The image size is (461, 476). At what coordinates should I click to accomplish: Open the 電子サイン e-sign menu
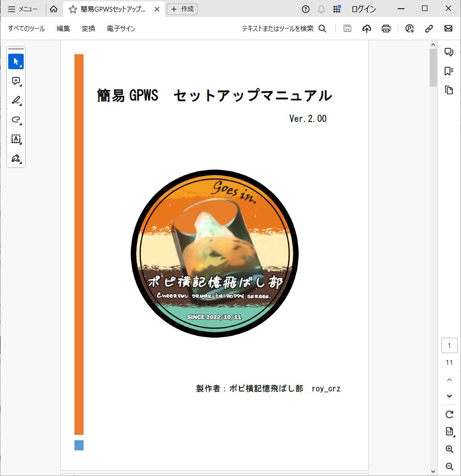(121, 29)
